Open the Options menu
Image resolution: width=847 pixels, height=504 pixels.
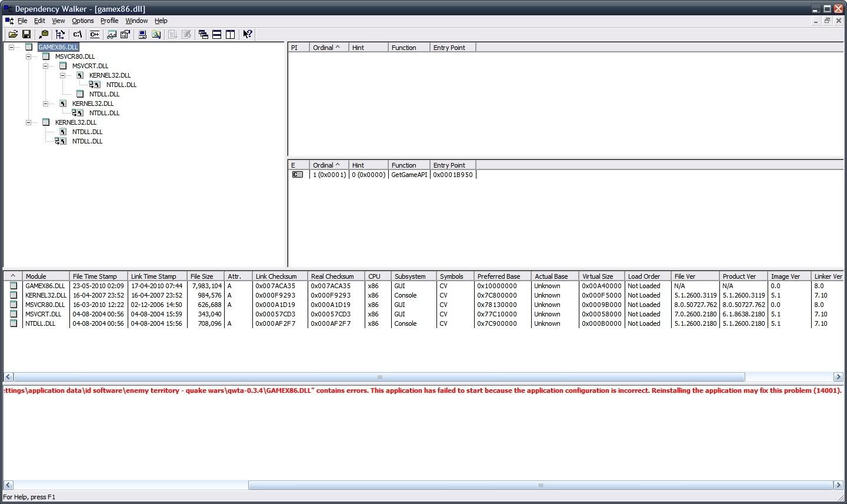click(83, 21)
